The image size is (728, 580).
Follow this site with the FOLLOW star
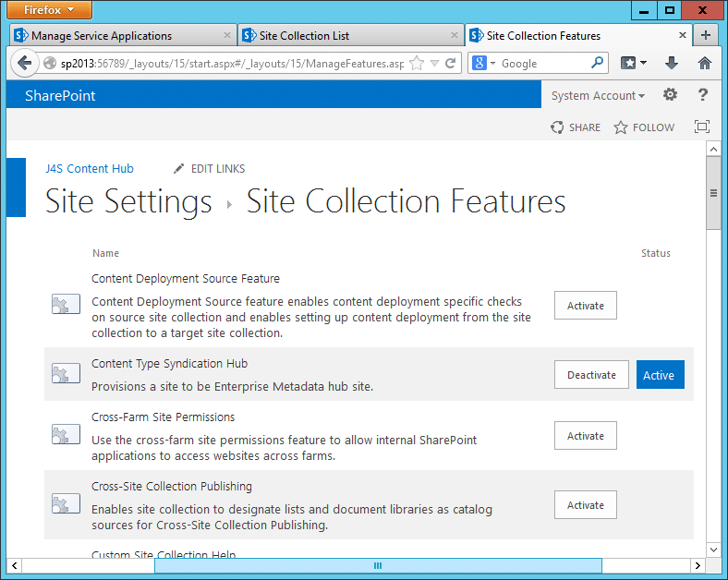pyautogui.click(x=644, y=127)
